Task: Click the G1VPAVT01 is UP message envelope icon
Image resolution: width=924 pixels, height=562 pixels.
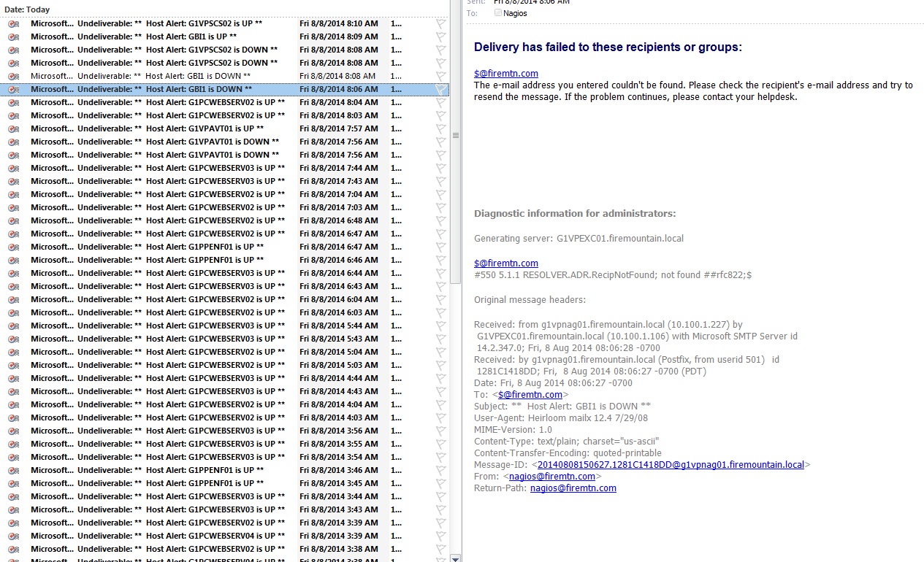Action: tap(13, 129)
